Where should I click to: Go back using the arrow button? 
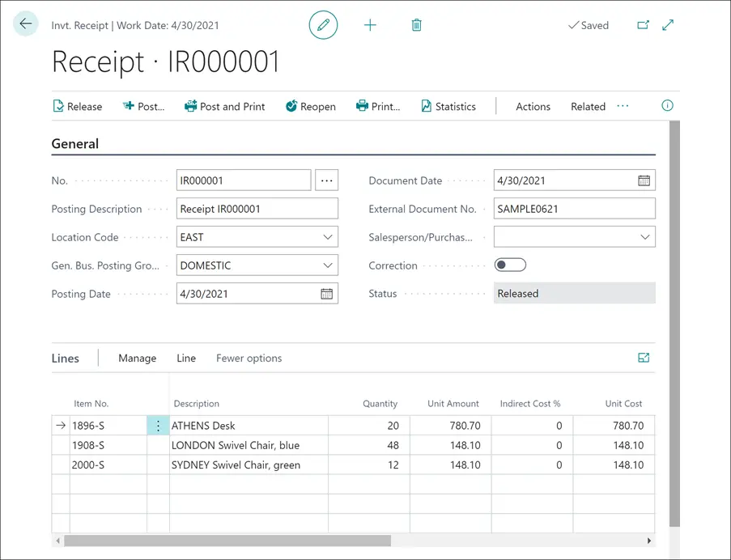[x=26, y=23]
